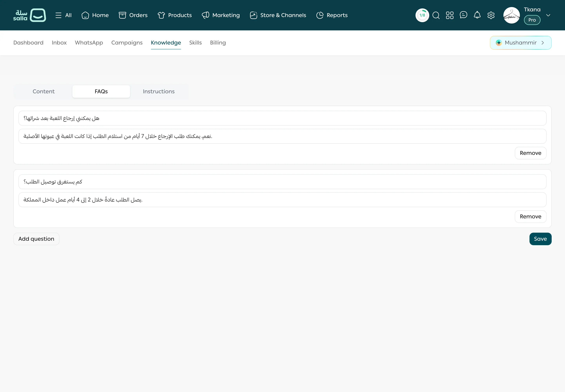Click Add question button
The width and height of the screenshot is (565, 392).
pos(36,239)
